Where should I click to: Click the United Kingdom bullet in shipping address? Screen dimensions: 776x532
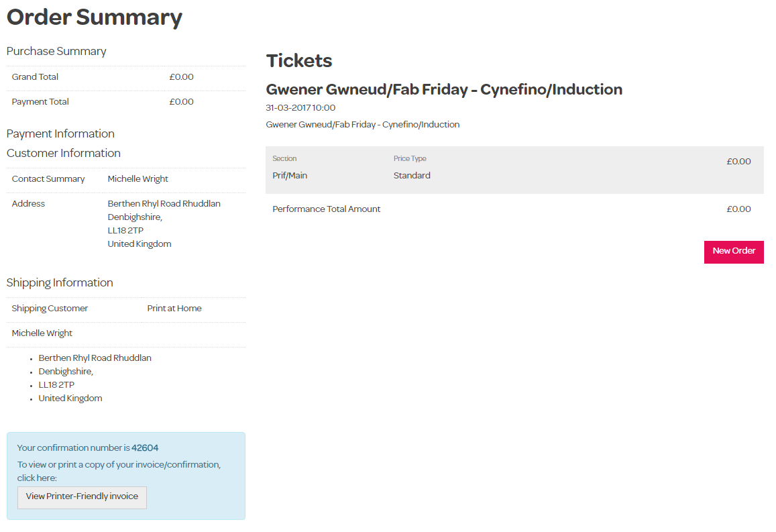(x=70, y=398)
